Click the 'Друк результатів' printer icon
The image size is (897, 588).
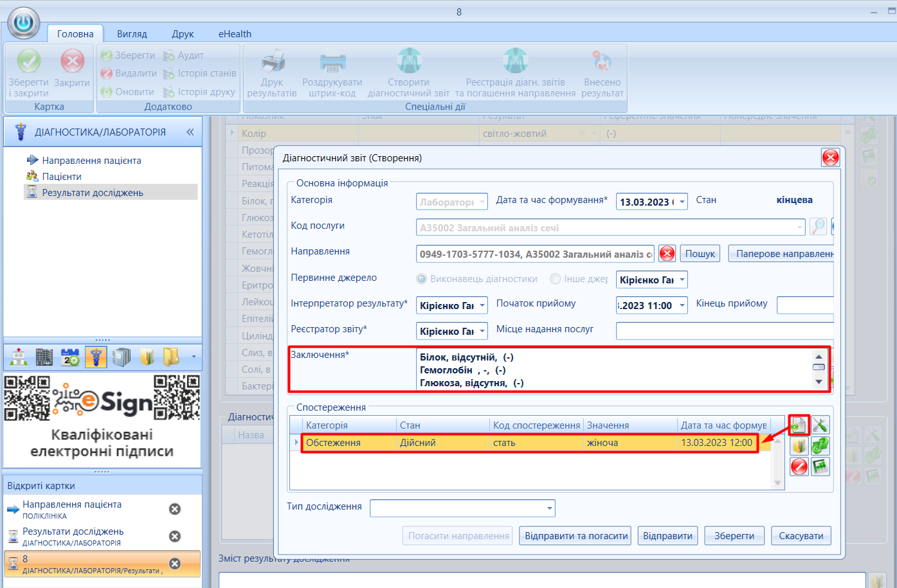[x=273, y=62]
